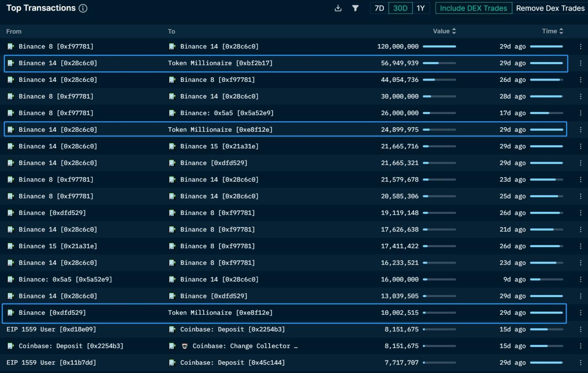Switch to the 1Y time range
The image size is (588, 373).
coord(420,8)
